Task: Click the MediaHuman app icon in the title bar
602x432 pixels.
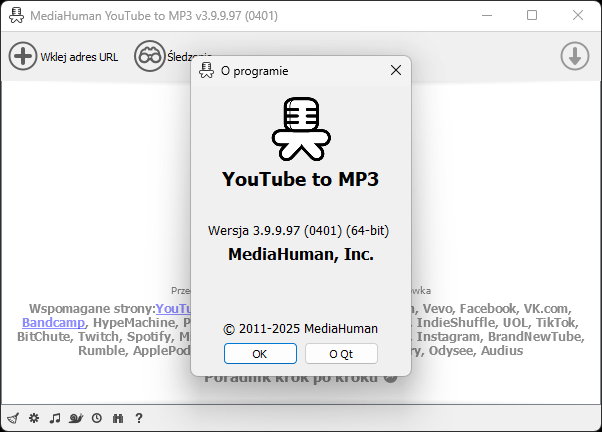Action: [16, 15]
